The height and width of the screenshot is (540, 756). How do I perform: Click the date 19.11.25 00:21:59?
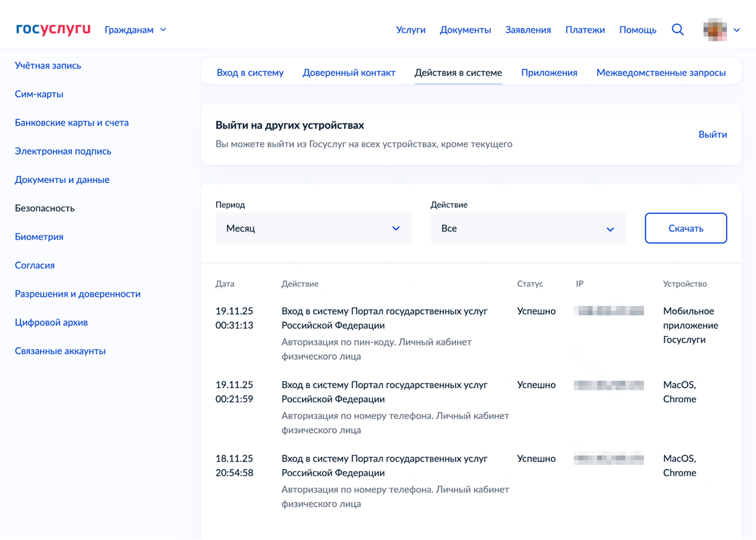(234, 392)
